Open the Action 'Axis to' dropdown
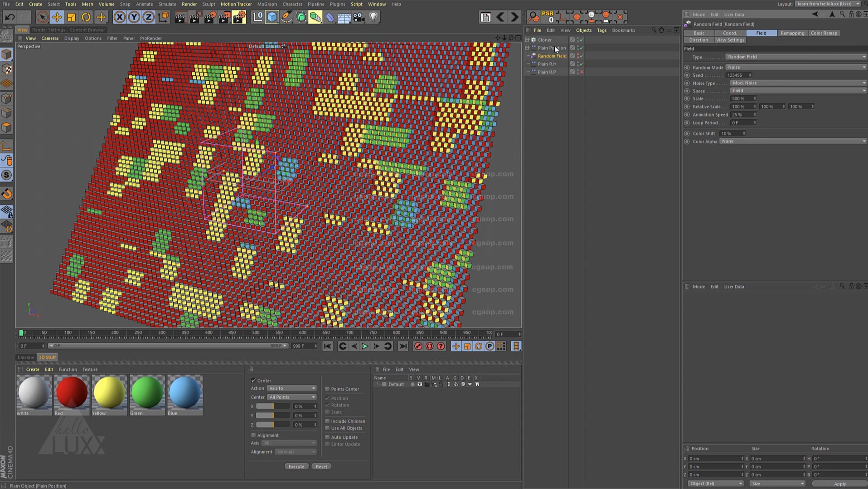Screen dimensions: 868x489 click(x=291, y=388)
